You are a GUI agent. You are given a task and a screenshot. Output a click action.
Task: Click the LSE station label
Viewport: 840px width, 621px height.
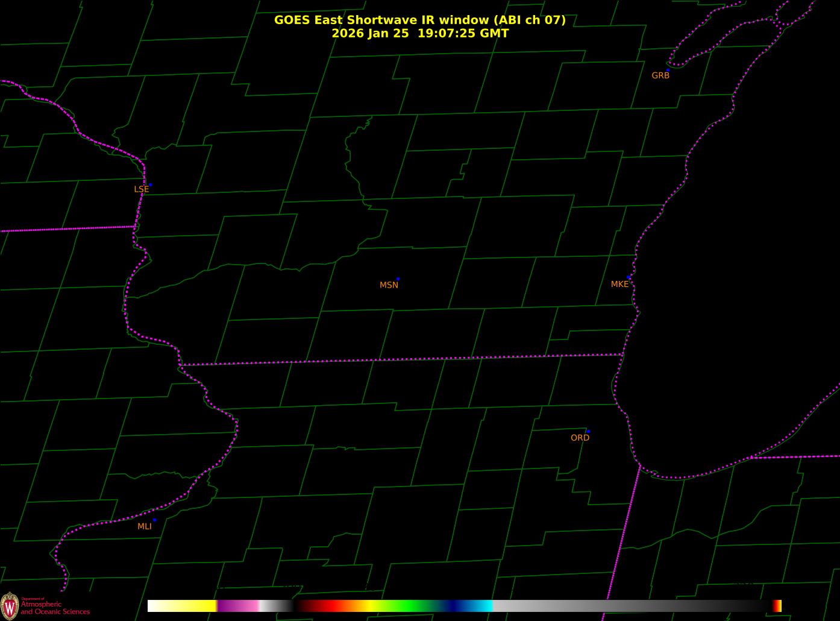pos(141,189)
